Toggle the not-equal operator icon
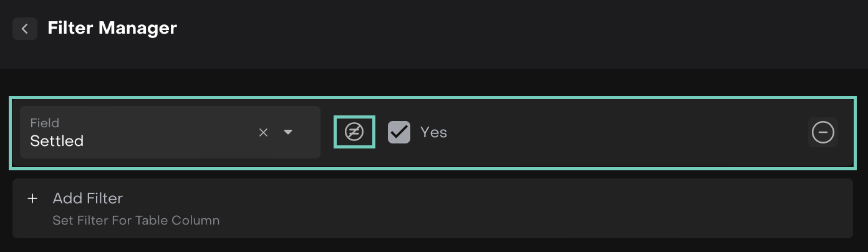Image resolution: width=868 pixels, height=252 pixels. 354,132
